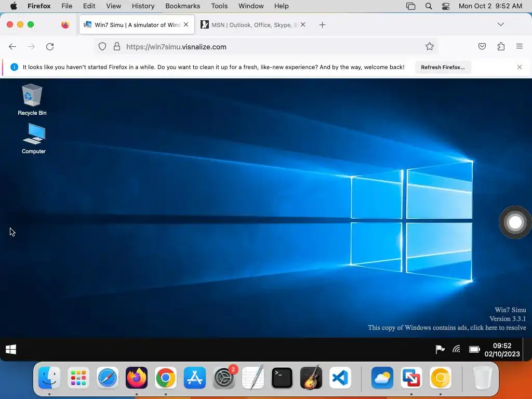Open Trash in the Dock
Image resolution: width=532 pixels, height=399 pixels.
[482, 378]
